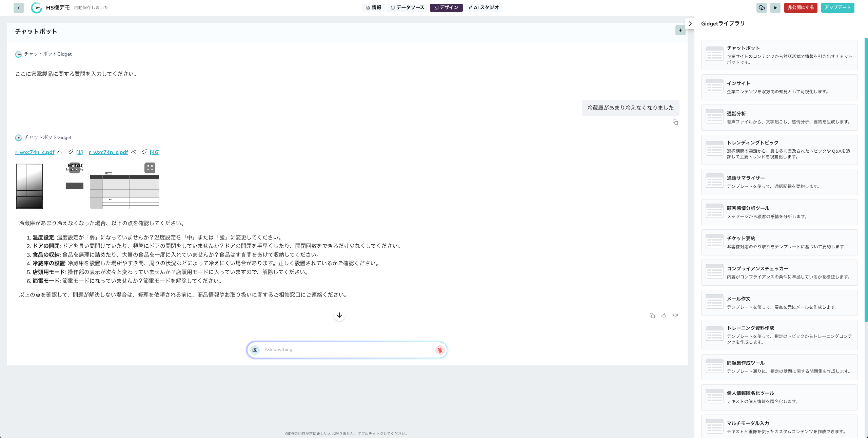Image resolution: width=868 pixels, height=438 pixels.
Task: Click the plus add button
Action: pos(680,30)
